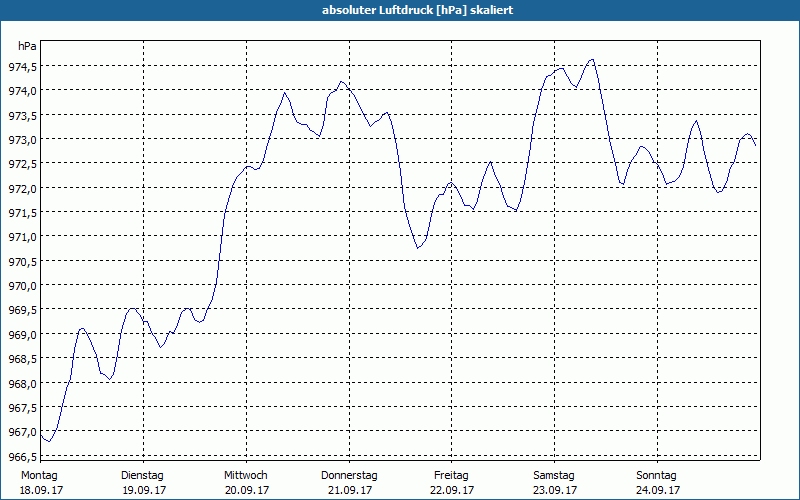Click the 'Mittwoch' day label
Image resolution: width=800 pixels, height=500 pixels.
pos(245,476)
